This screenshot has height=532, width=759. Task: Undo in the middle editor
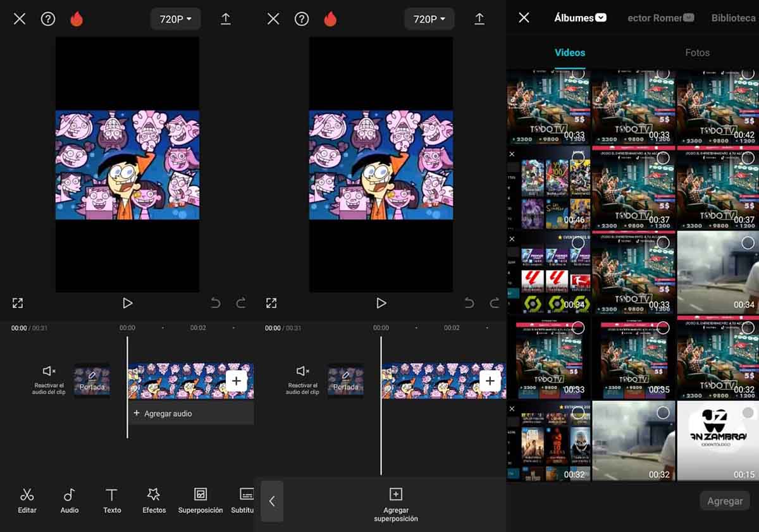pos(469,303)
